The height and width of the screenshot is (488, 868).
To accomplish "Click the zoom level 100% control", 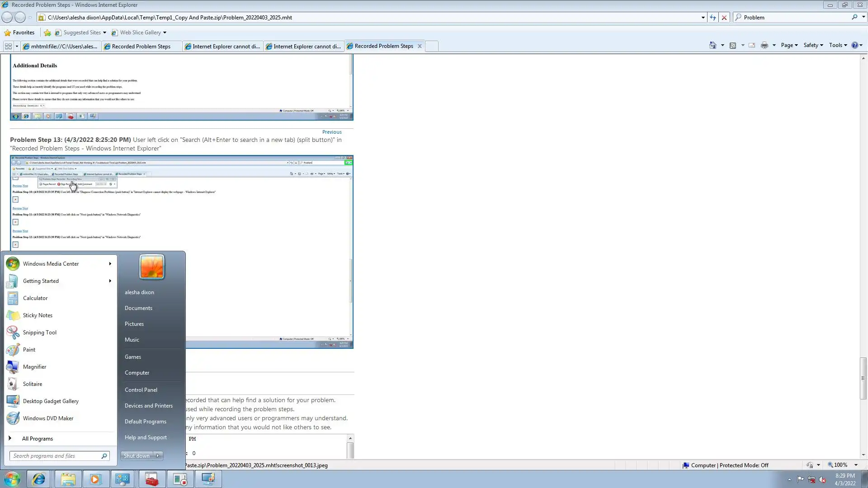I will pos(840,465).
